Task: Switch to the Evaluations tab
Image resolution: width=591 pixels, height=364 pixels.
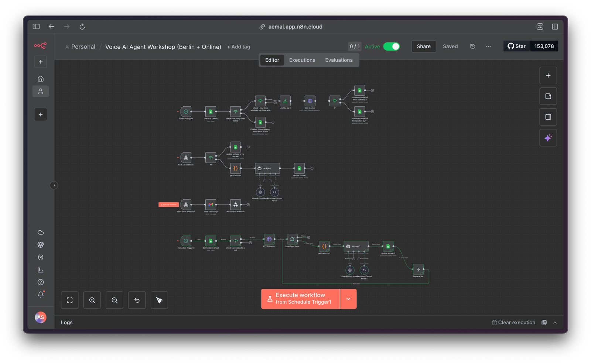Action: tap(338, 60)
